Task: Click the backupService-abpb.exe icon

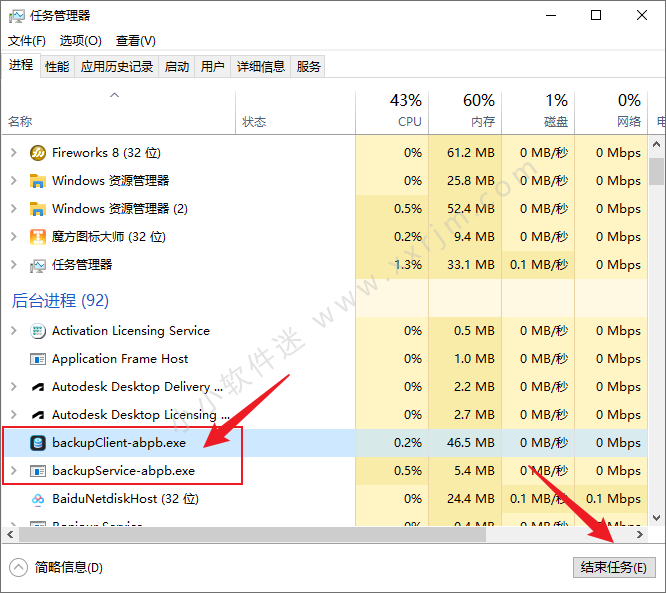Action: click(38, 471)
